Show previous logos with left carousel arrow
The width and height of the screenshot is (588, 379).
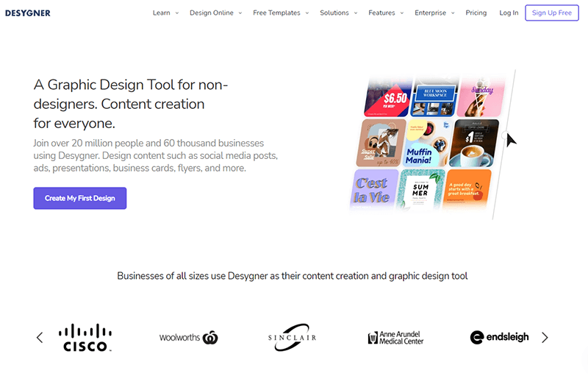point(40,338)
